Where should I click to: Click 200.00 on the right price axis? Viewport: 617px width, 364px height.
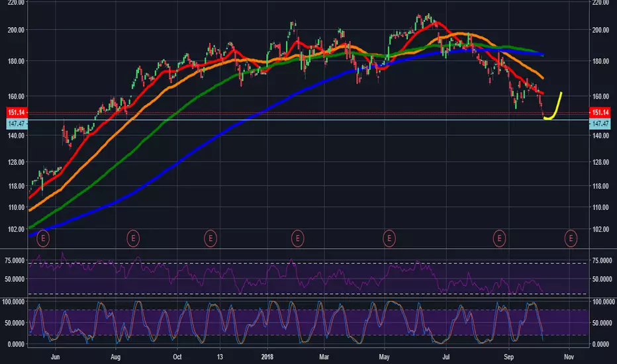pos(600,30)
